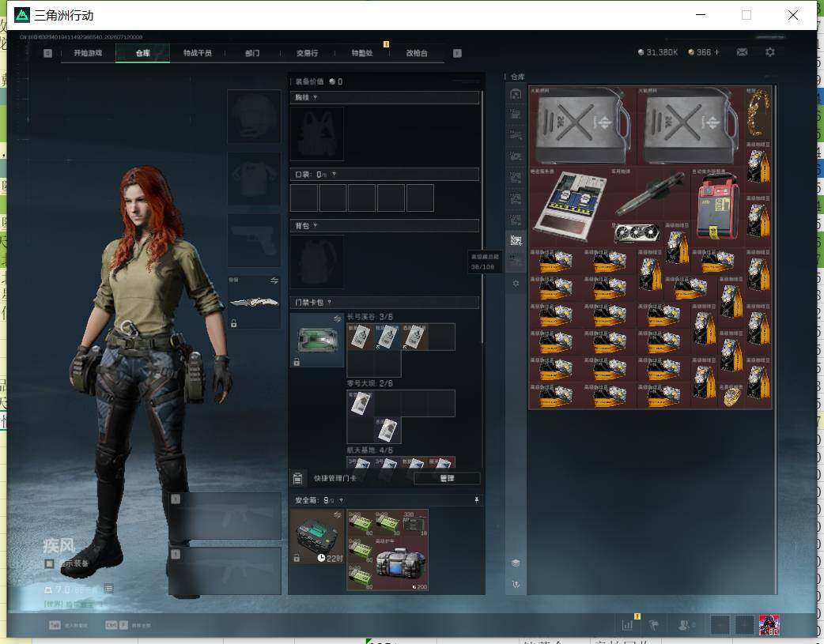Select the gold watch item in warehouse
The width and height of the screenshot is (824, 644).
[x=731, y=396]
